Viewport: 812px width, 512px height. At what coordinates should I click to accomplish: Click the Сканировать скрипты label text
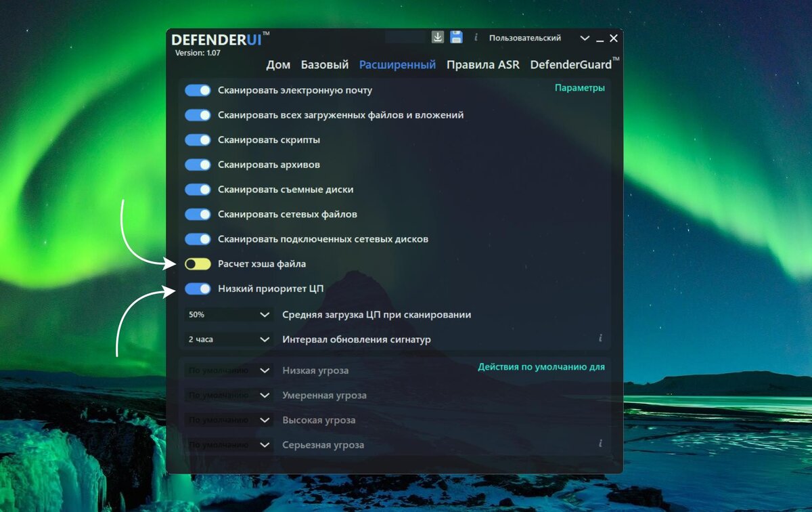[x=269, y=140]
